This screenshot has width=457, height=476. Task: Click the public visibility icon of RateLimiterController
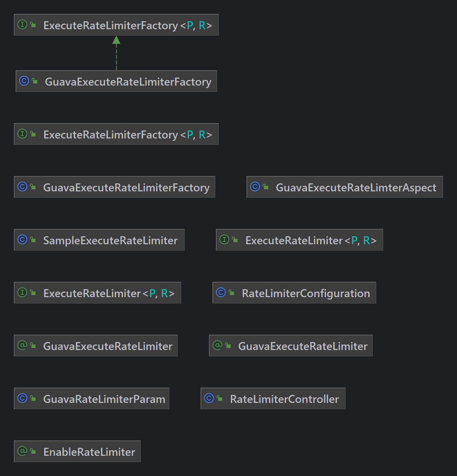(x=220, y=398)
